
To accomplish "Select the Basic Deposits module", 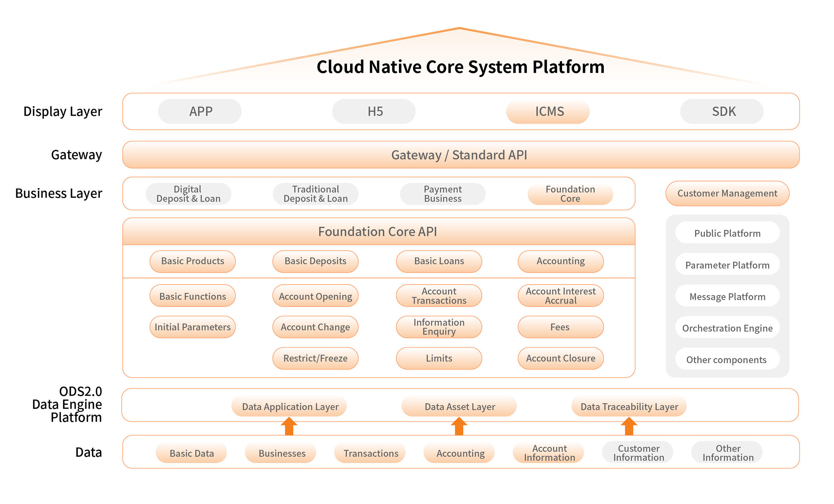I will coord(315,261).
